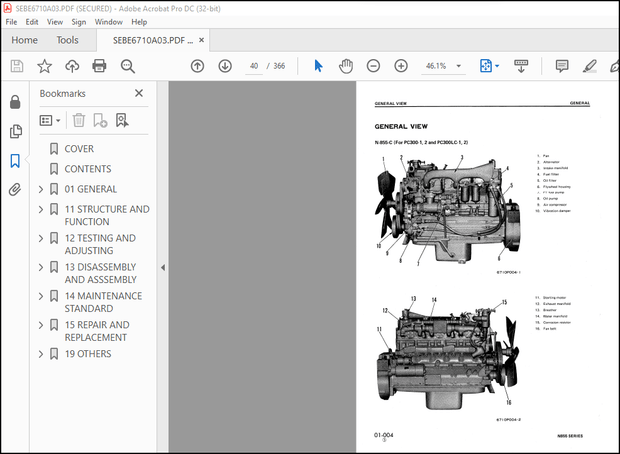Click the lower engine diagram image
The image size is (620, 454).
pyautogui.click(x=447, y=354)
